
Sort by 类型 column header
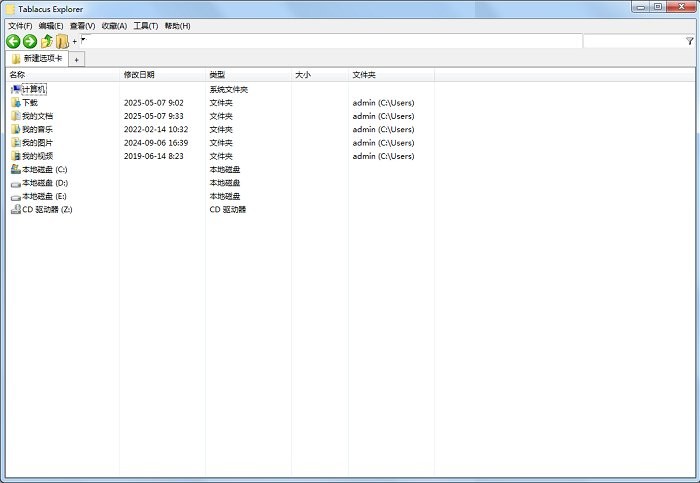(x=217, y=75)
